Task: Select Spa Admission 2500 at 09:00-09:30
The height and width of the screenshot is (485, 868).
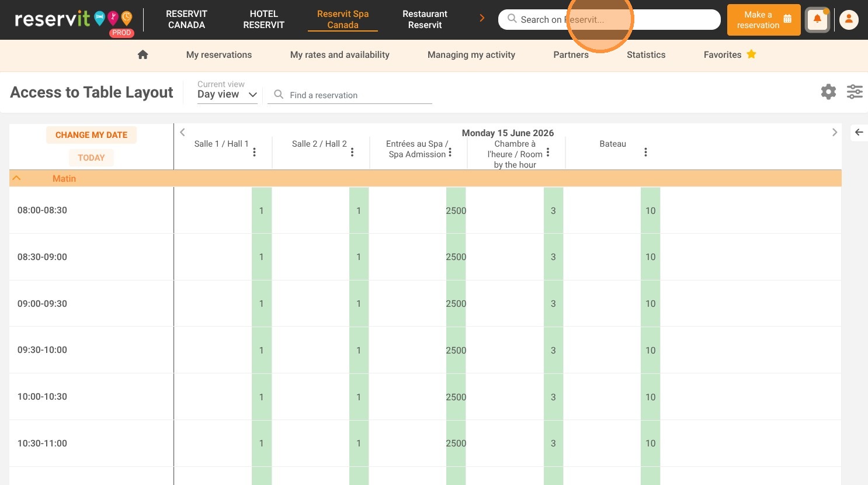Action: point(456,304)
